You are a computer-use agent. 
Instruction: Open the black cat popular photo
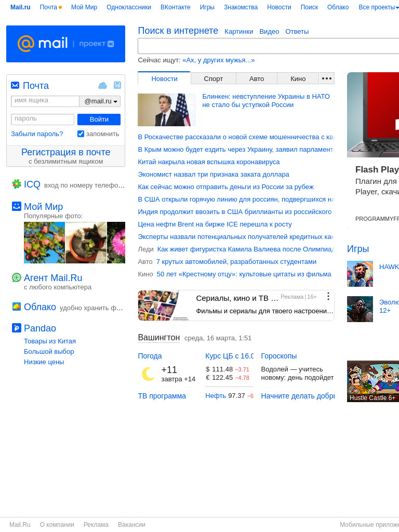pyautogui.click(x=86, y=243)
